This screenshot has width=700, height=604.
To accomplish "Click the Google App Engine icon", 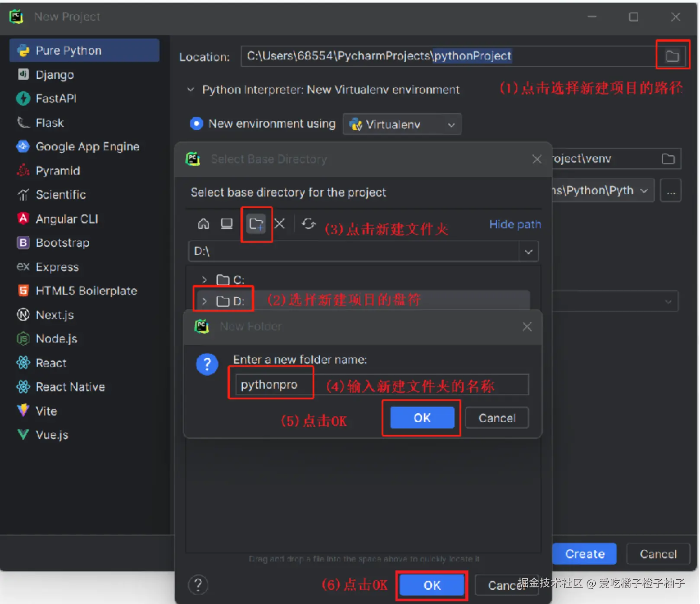I will pos(23,146).
